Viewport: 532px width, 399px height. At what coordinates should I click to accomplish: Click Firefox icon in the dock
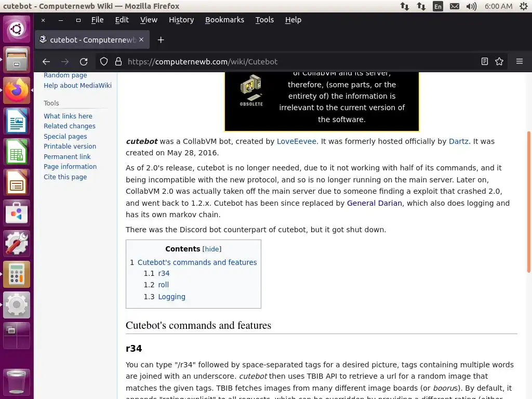pyautogui.click(x=17, y=90)
